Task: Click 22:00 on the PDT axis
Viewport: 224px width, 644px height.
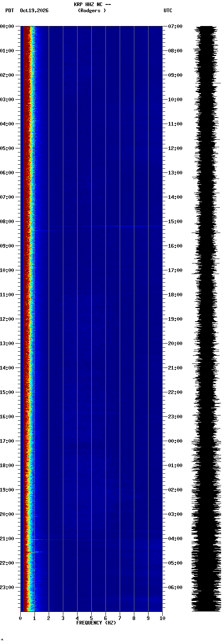Action: pos(7,563)
